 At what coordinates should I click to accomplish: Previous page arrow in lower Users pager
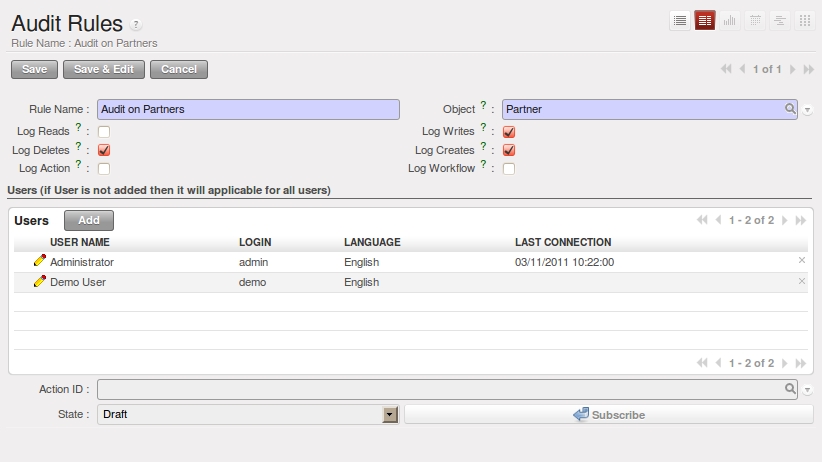click(x=718, y=363)
